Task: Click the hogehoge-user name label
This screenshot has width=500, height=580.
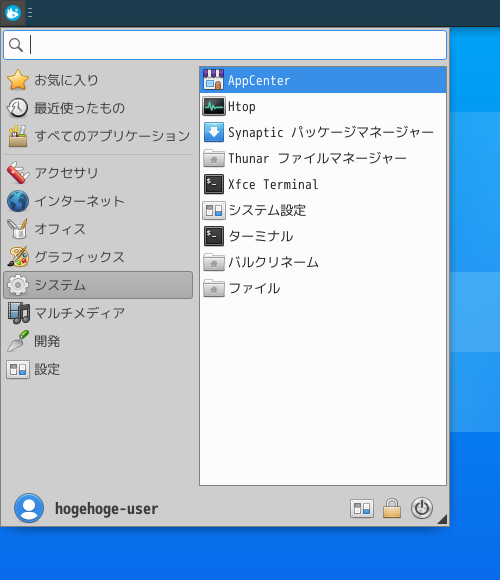Action: click(107, 509)
